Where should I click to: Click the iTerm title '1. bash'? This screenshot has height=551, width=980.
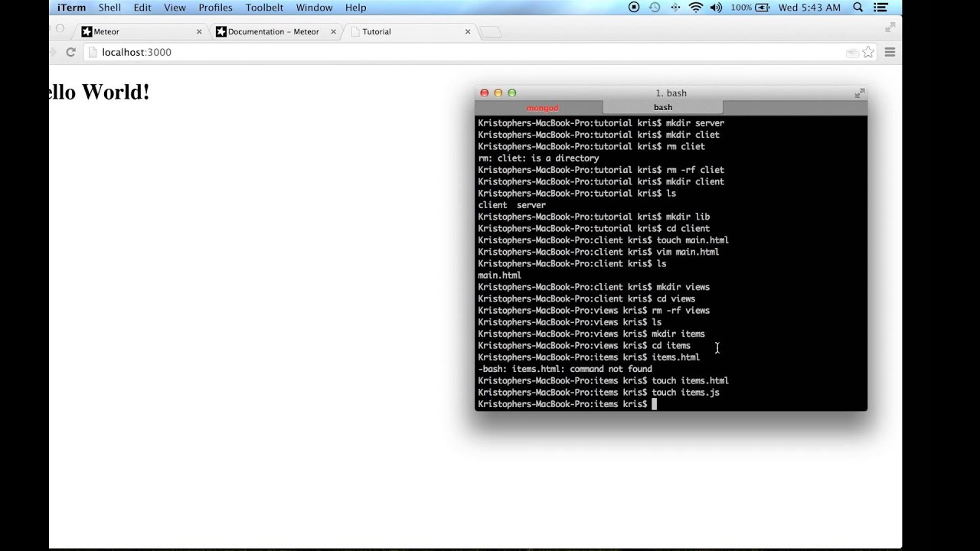click(671, 93)
